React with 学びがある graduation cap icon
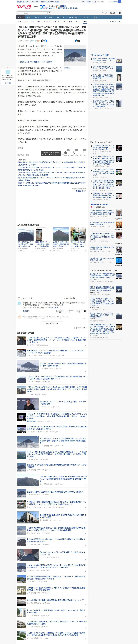This screenshot has height=644, width=138. 66,153
